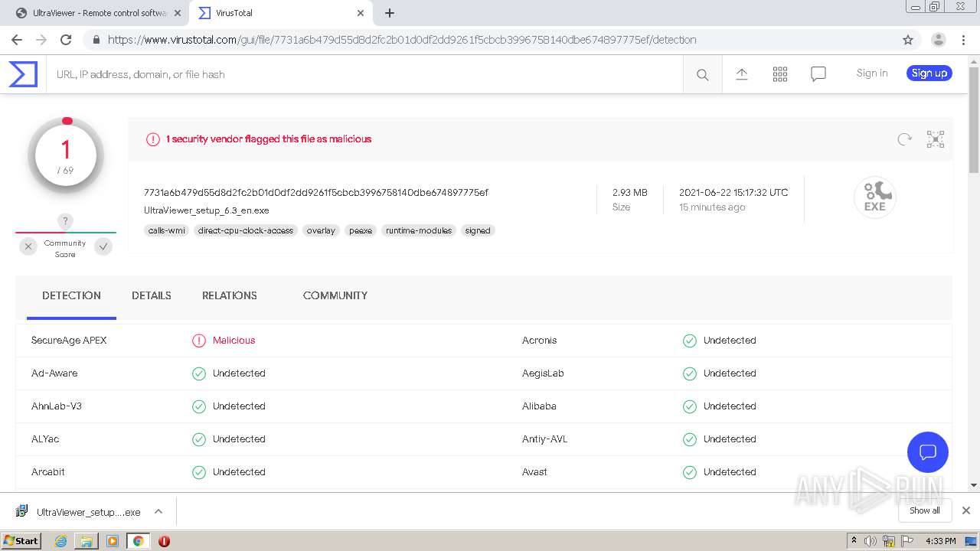The height and width of the screenshot is (551, 980).
Task: Click the volume icon in system tray
Action: coord(871,541)
